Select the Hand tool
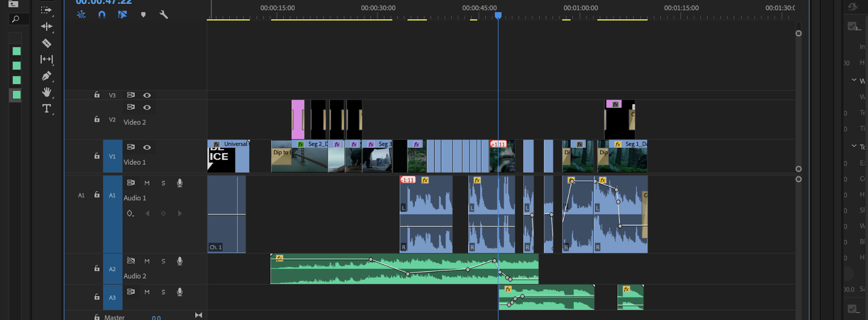Screen dimensions: 868x320 (46, 92)
